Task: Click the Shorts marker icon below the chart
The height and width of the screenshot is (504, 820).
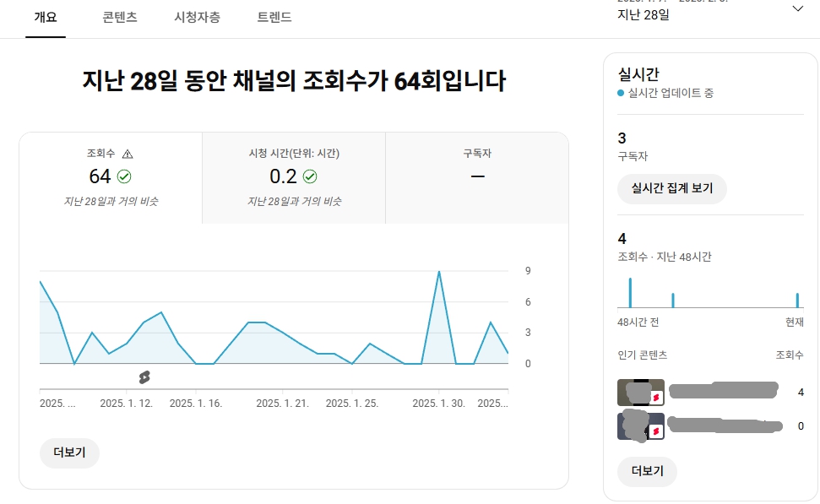Action: tap(145, 377)
